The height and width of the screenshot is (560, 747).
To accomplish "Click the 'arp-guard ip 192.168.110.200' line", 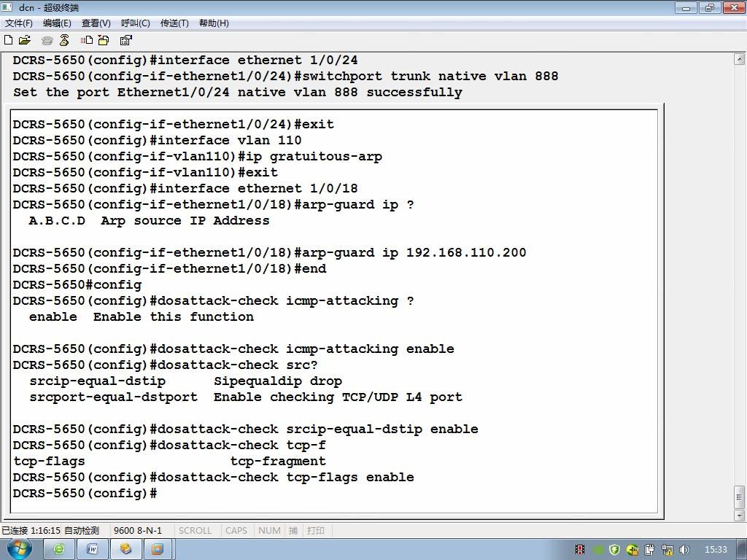I will tap(270, 253).
